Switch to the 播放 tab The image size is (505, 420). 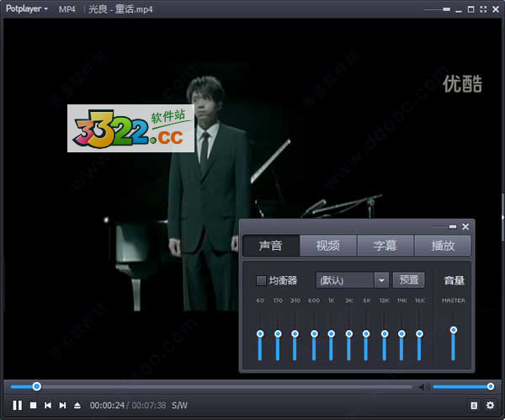point(443,246)
